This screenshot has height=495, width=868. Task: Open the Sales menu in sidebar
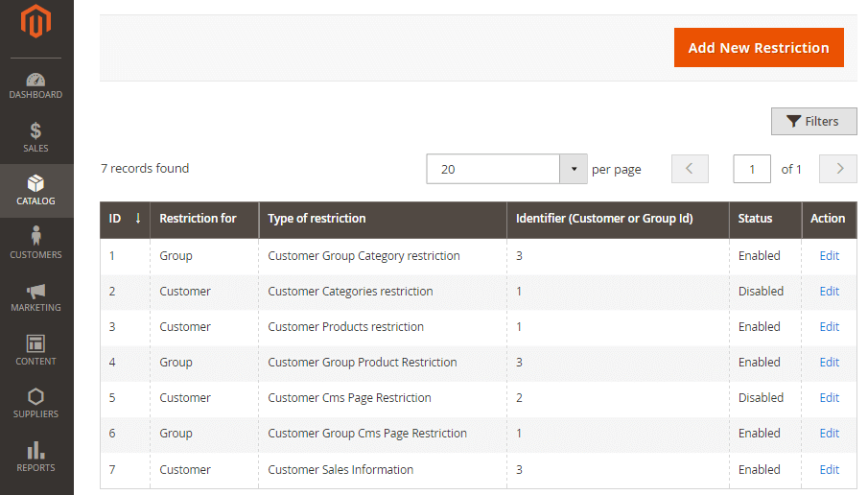click(x=36, y=138)
